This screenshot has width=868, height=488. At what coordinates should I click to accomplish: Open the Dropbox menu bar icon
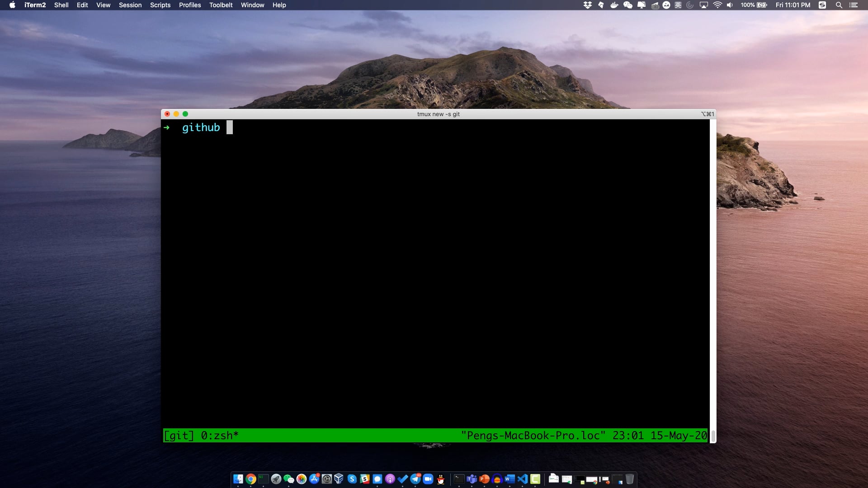click(x=588, y=5)
